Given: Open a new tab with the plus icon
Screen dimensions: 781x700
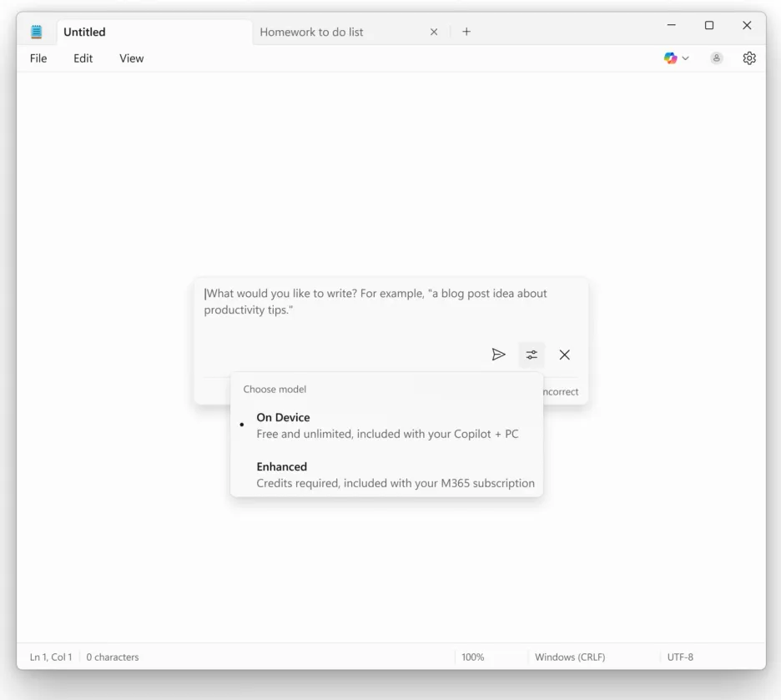Looking at the screenshot, I should coord(466,31).
